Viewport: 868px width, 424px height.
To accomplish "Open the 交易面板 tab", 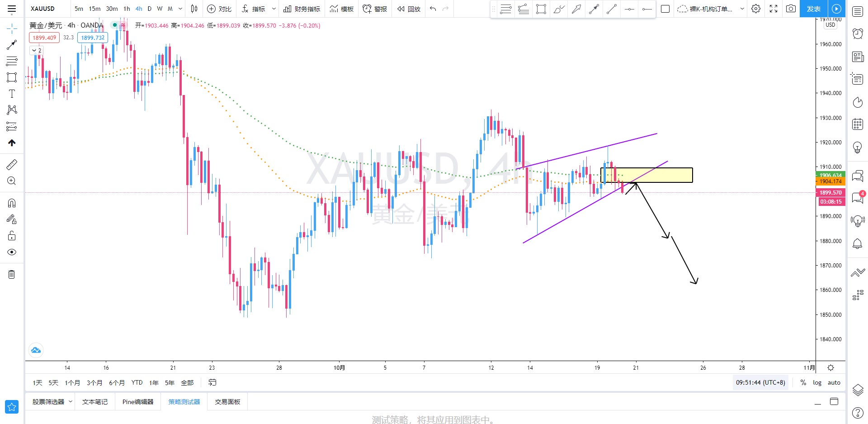I will (227, 402).
